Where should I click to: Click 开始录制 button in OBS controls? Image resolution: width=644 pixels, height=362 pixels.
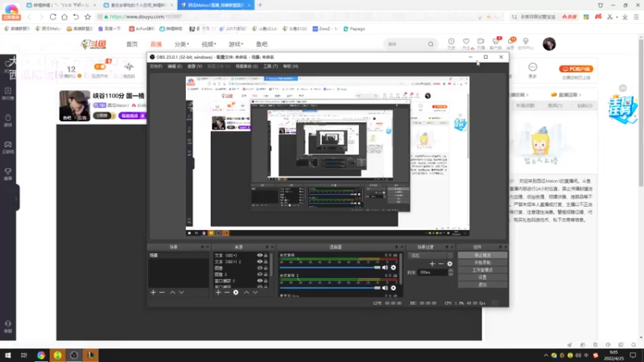(482, 263)
